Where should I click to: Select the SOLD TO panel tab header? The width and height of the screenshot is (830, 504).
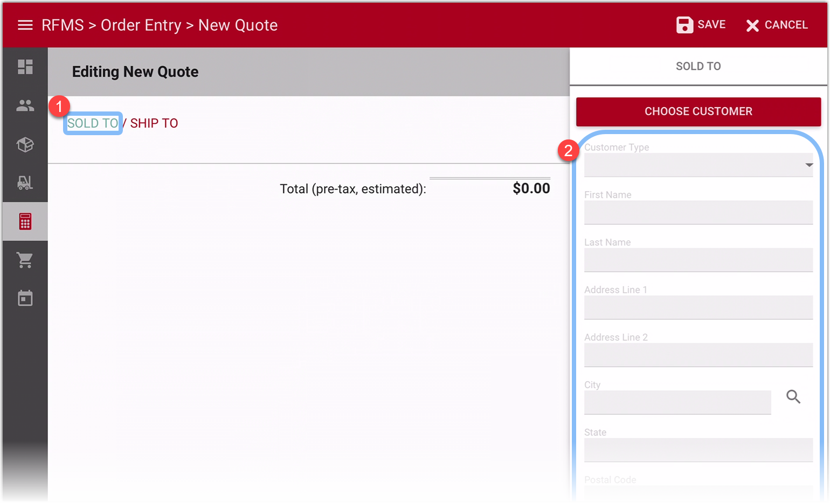pos(698,66)
